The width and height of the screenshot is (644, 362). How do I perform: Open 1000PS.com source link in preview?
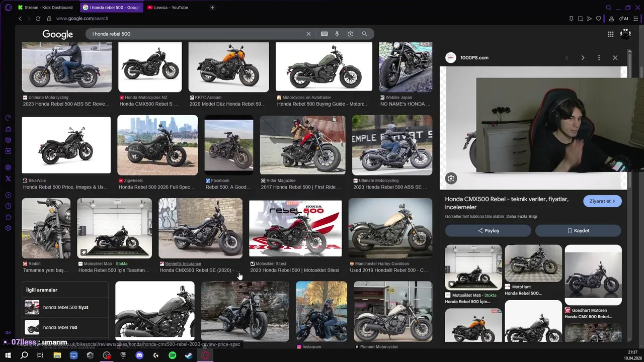[x=474, y=58]
